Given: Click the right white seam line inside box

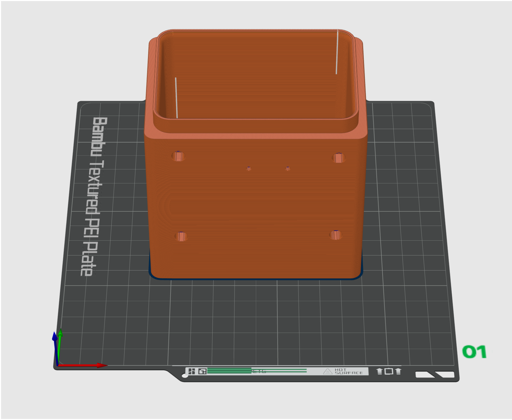Looking at the screenshot, I should click(337, 52).
